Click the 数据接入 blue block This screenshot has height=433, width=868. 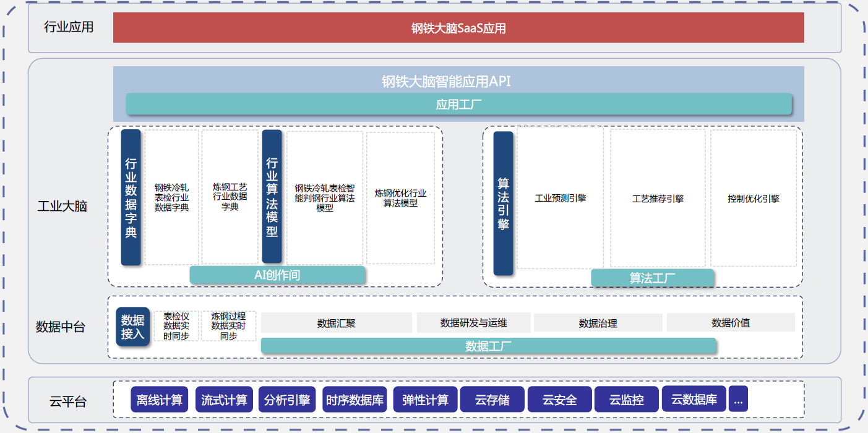(x=132, y=327)
